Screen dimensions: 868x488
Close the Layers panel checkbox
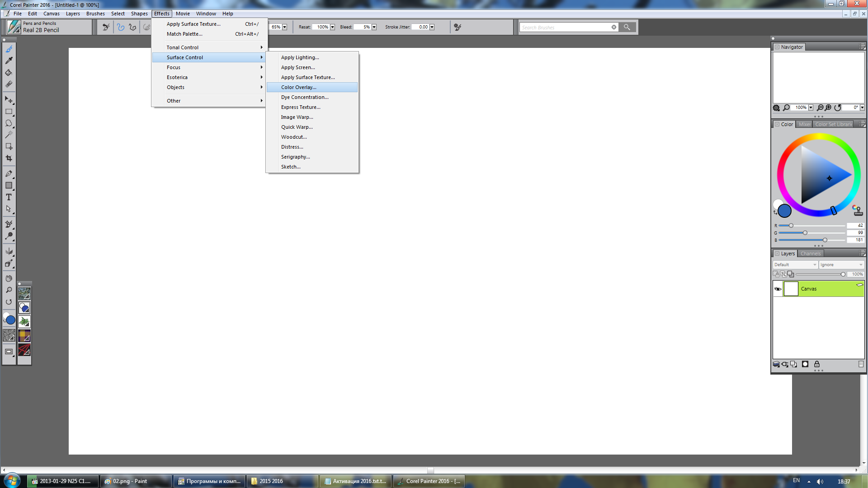(x=777, y=253)
